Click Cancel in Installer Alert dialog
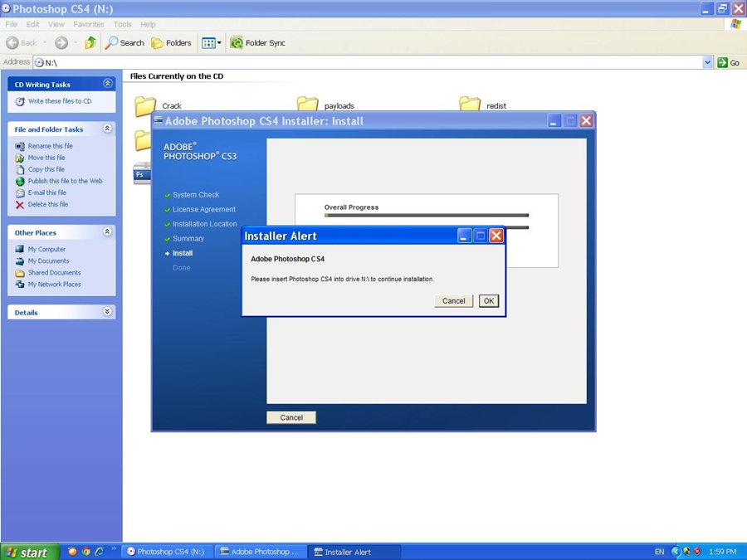The image size is (747, 560). coord(453,301)
